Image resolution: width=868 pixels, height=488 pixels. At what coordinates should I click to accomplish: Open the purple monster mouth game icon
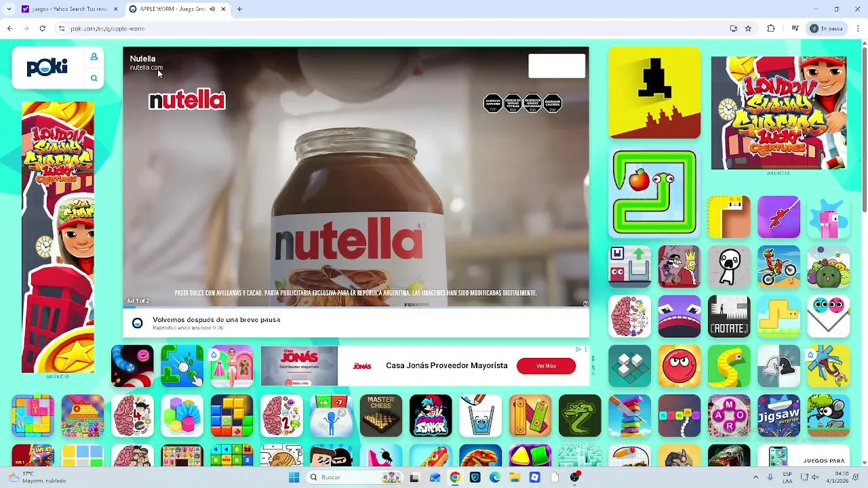[679, 317]
